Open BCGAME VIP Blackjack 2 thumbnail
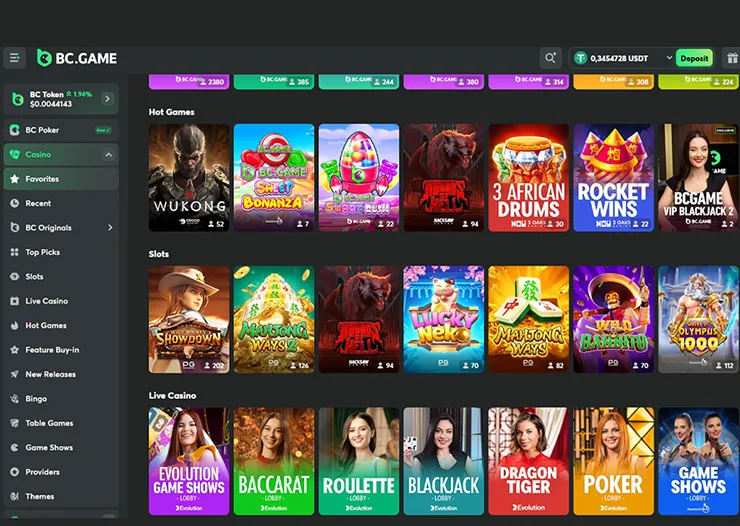The height and width of the screenshot is (526, 740). pyautogui.click(x=699, y=178)
